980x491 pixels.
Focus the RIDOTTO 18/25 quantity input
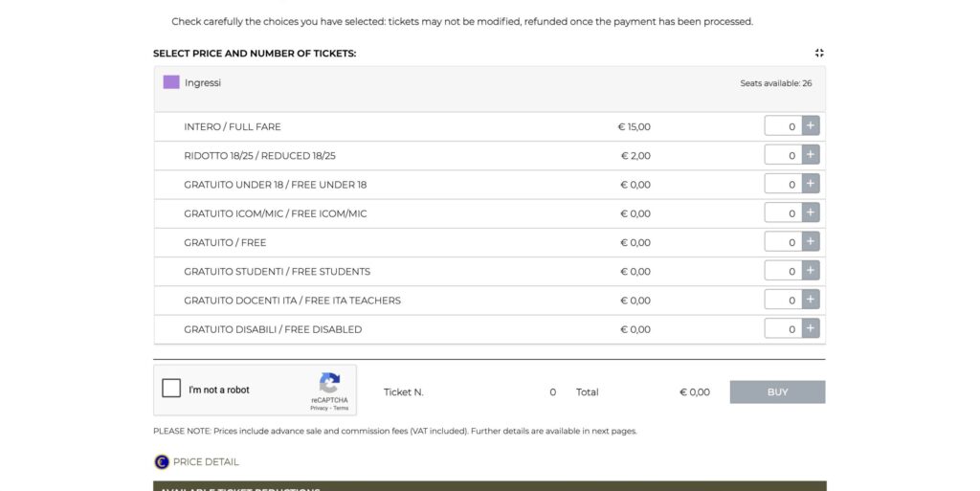click(x=783, y=155)
